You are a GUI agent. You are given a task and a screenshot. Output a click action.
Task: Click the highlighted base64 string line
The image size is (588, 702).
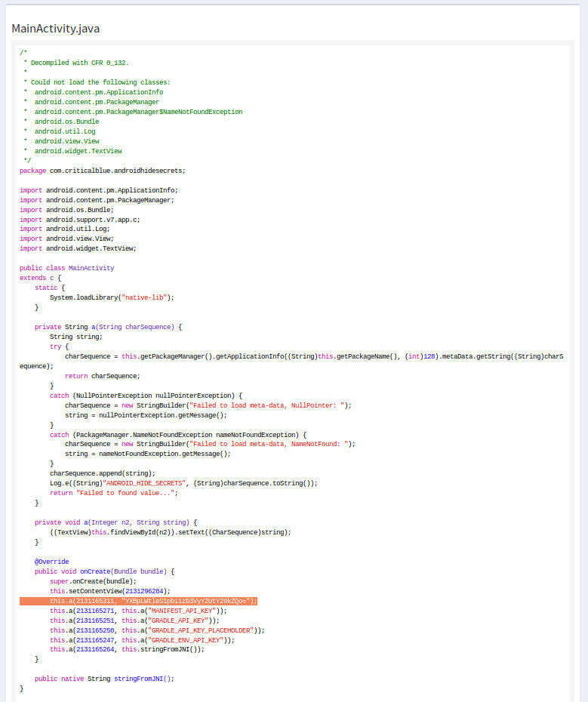138,601
